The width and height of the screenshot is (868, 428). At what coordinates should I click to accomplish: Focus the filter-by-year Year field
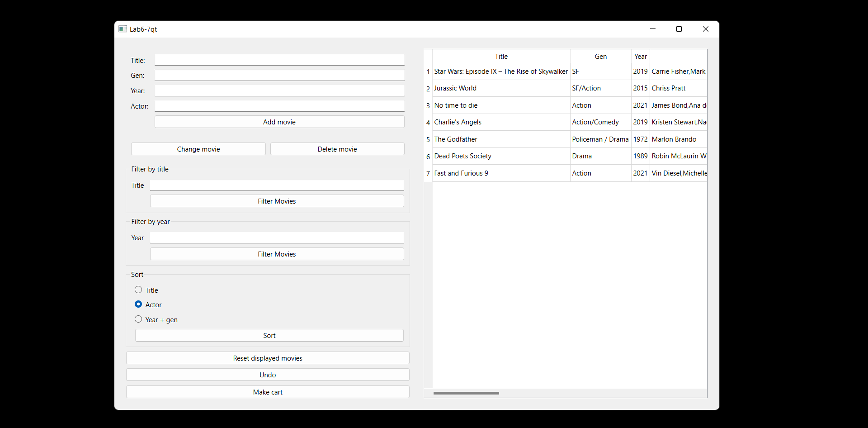(x=277, y=238)
